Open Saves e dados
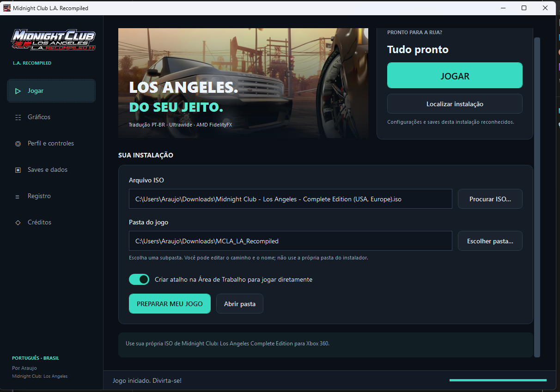The height and width of the screenshot is (392, 560). pyautogui.click(x=51, y=170)
